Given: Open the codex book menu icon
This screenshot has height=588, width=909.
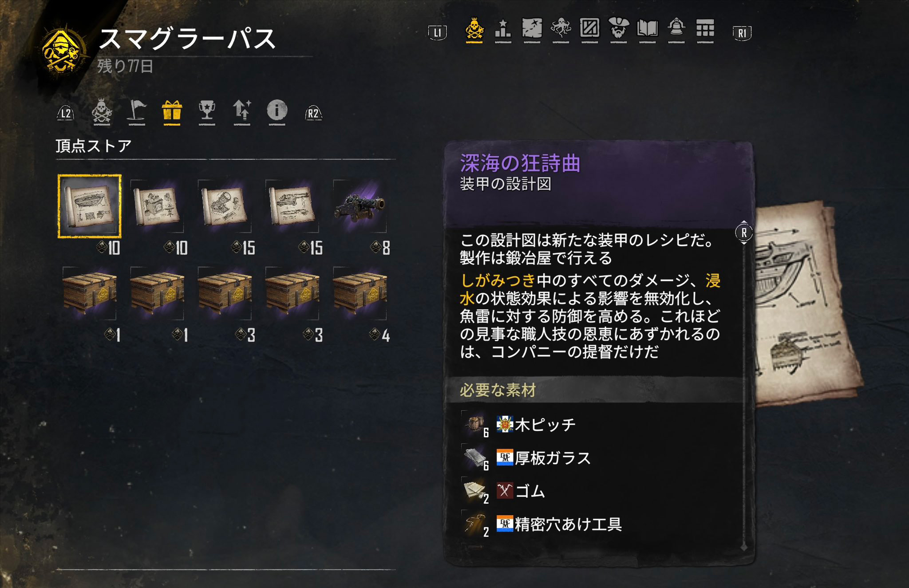Looking at the screenshot, I should tap(647, 29).
